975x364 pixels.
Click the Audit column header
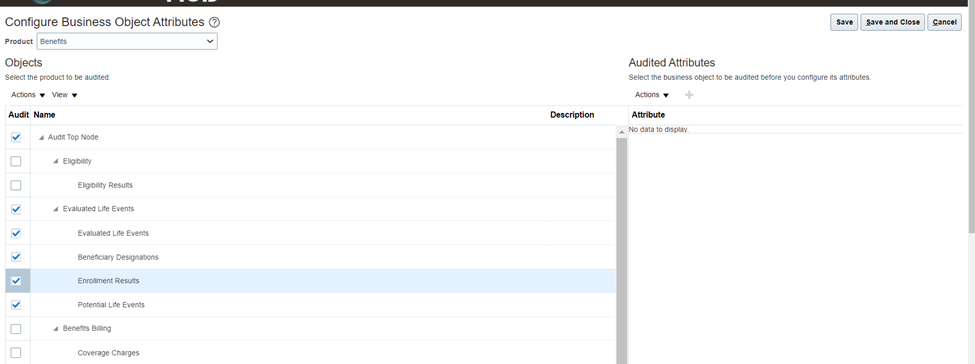click(18, 115)
